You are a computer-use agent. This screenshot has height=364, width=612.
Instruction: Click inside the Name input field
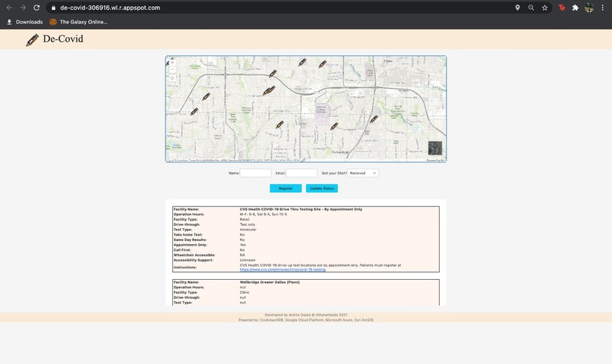click(x=256, y=173)
